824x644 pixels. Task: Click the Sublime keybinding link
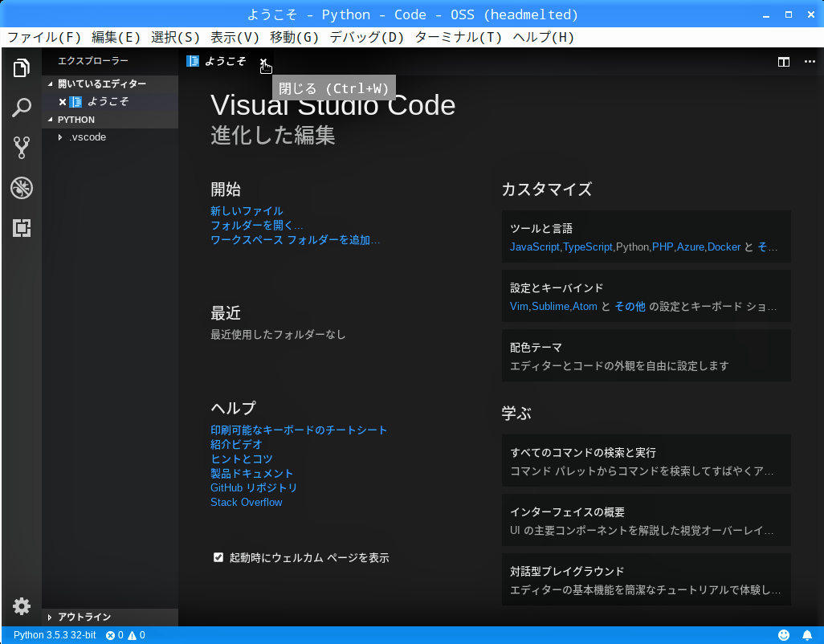point(550,306)
